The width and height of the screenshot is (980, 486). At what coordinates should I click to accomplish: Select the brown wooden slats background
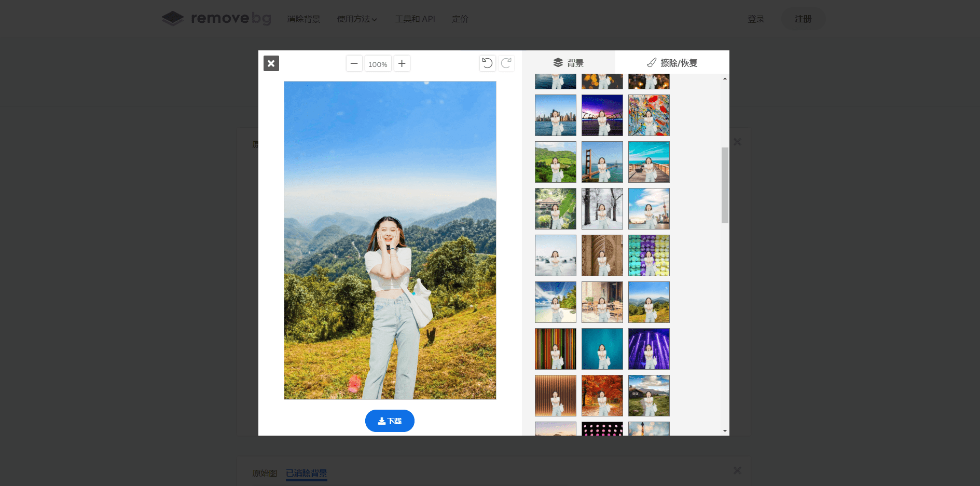point(556,396)
